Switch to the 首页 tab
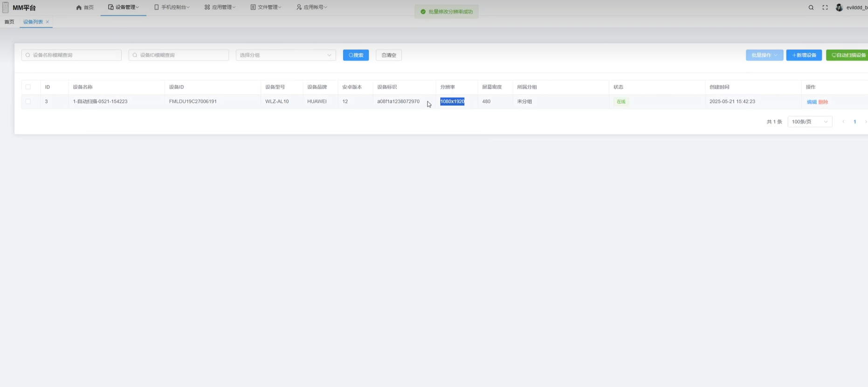This screenshot has width=868, height=387. 9,22
